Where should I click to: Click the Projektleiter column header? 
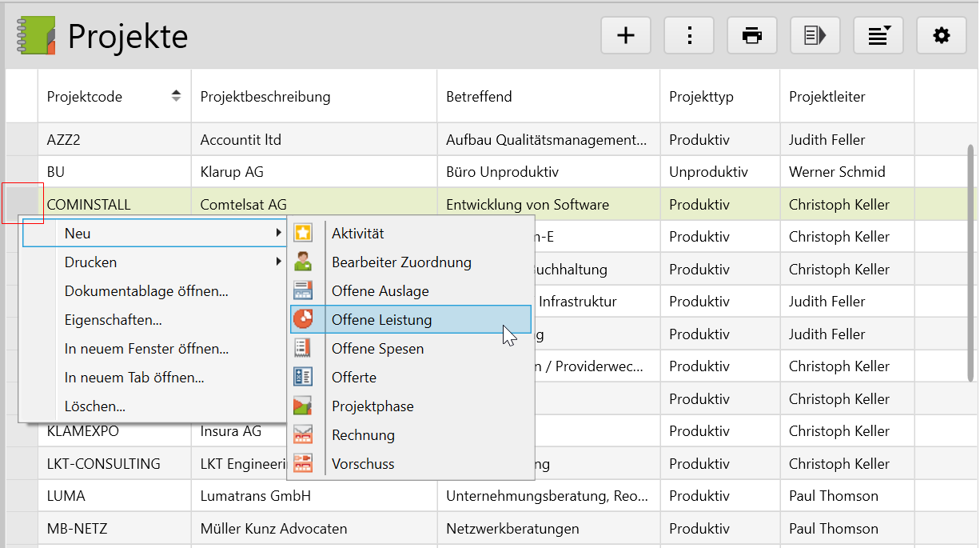click(827, 97)
